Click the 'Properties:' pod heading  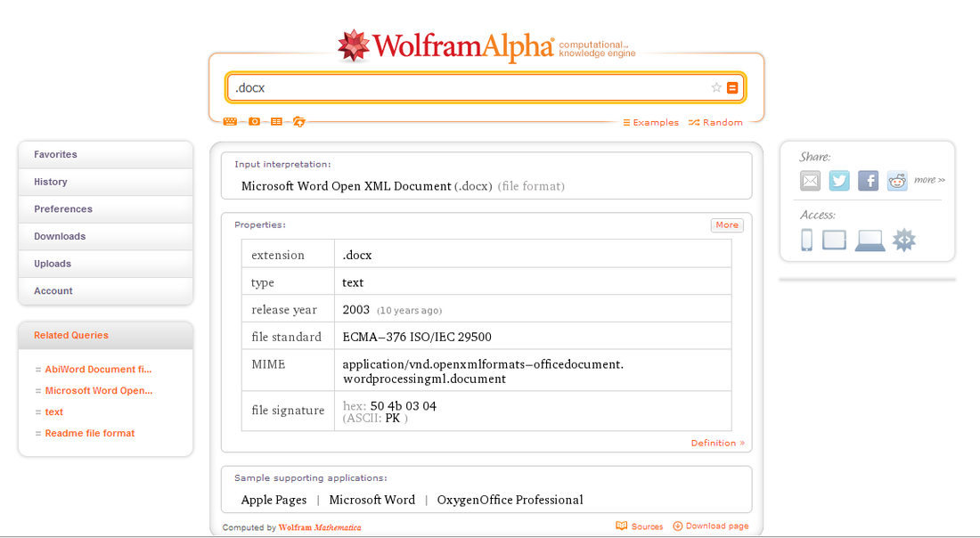coord(260,225)
